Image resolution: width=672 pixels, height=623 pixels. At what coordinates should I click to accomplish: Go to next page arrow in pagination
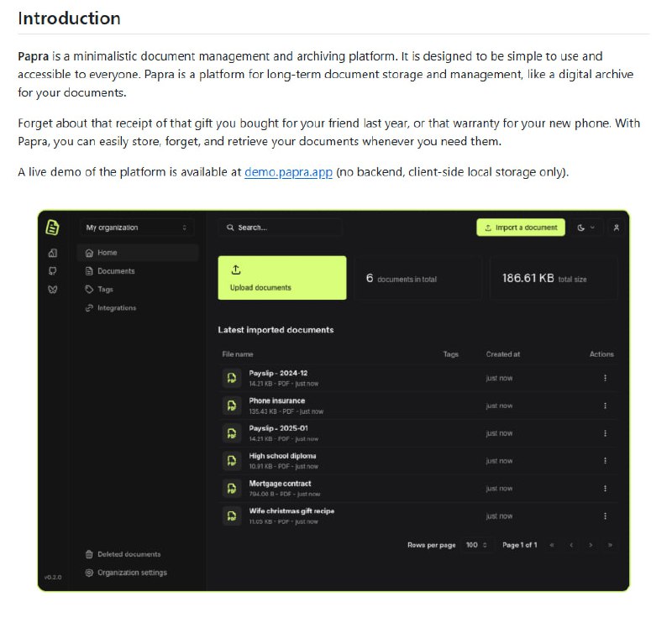pos(591,545)
